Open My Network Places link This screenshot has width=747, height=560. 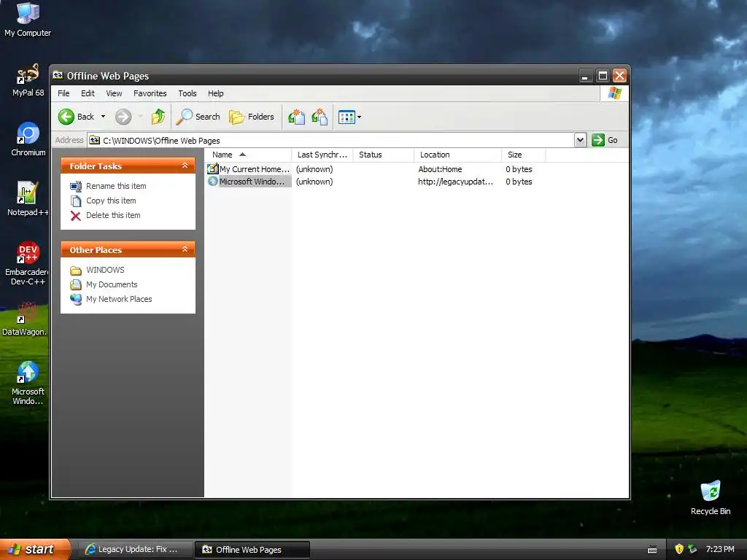coord(119,299)
